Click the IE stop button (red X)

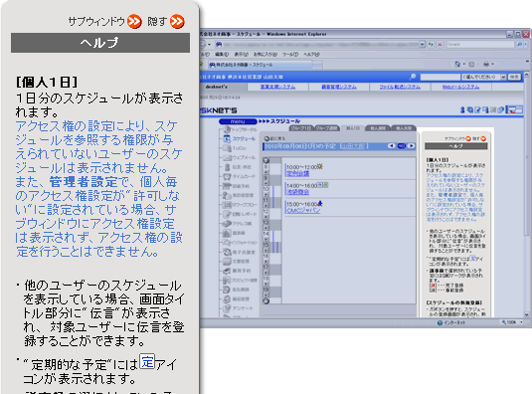click(x=440, y=44)
